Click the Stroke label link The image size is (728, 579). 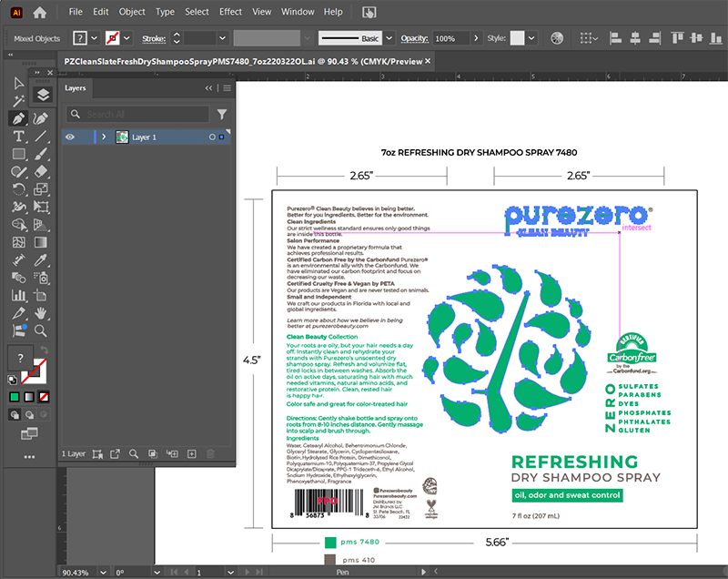(x=154, y=38)
